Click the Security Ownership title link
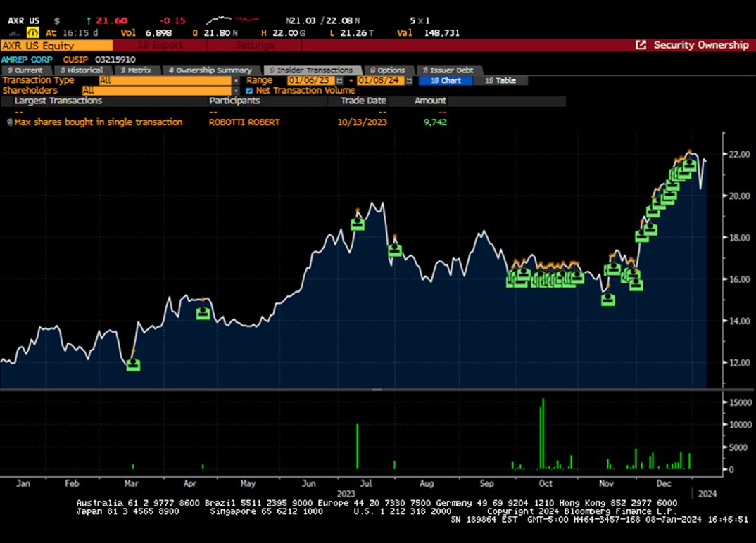Image resolution: width=756 pixels, height=543 pixels. (701, 45)
